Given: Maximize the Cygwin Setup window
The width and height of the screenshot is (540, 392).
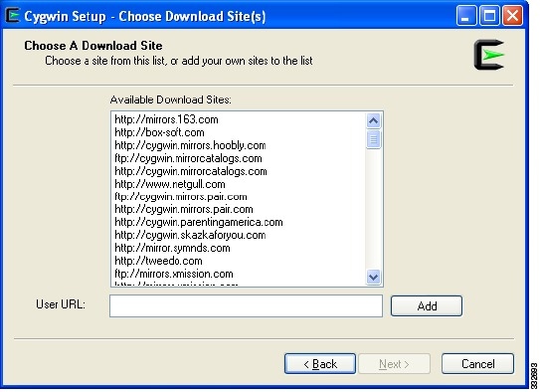Looking at the screenshot, I should pos(489,16).
